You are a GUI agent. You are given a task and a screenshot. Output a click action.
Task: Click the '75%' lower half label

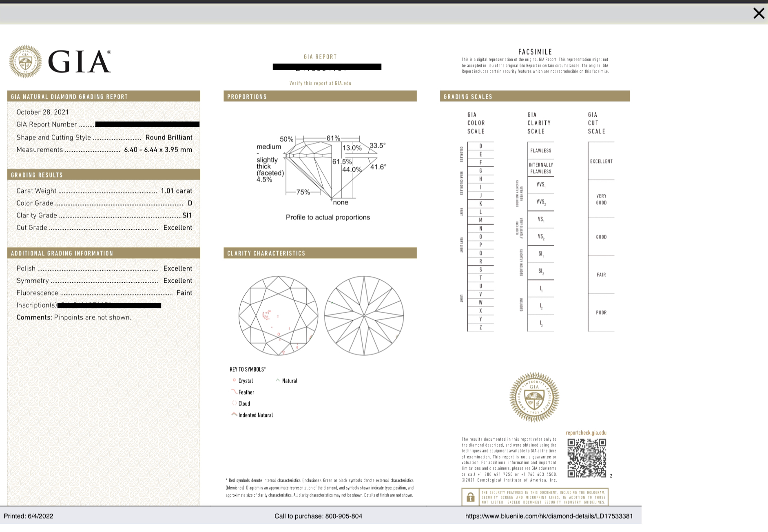coord(303,192)
